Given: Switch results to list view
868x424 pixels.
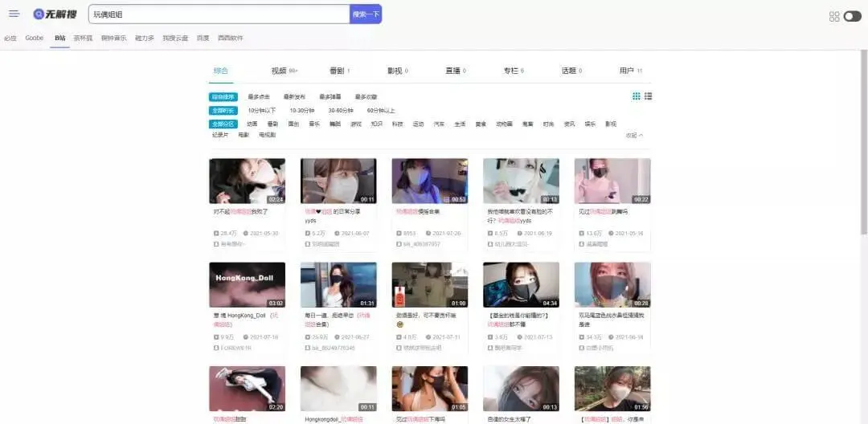Looking at the screenshot, I should [x=649, y=96].
